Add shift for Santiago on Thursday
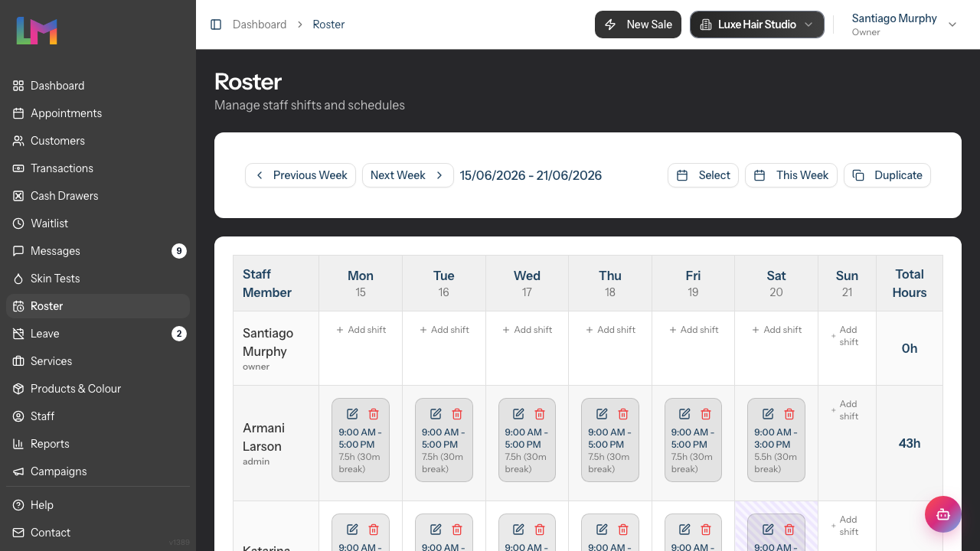 (610, 330)
